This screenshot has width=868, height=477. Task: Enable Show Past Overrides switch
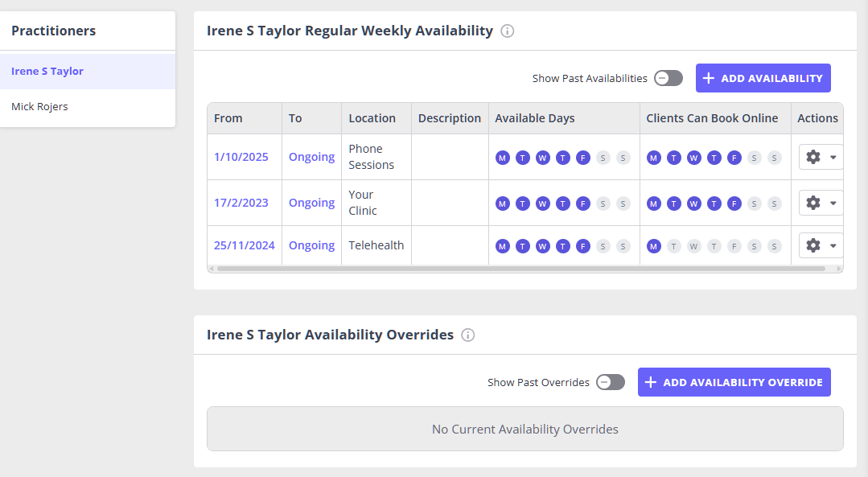(x=610, y=382)
